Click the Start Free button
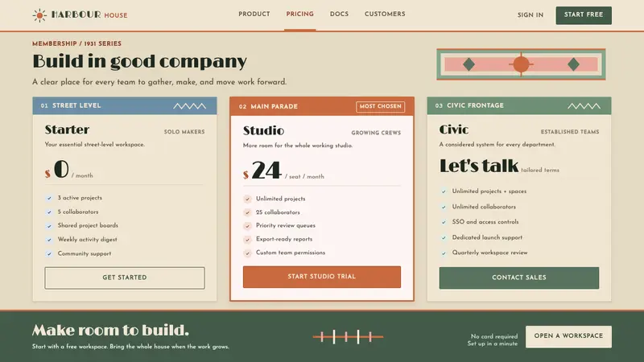 point(584,15)
